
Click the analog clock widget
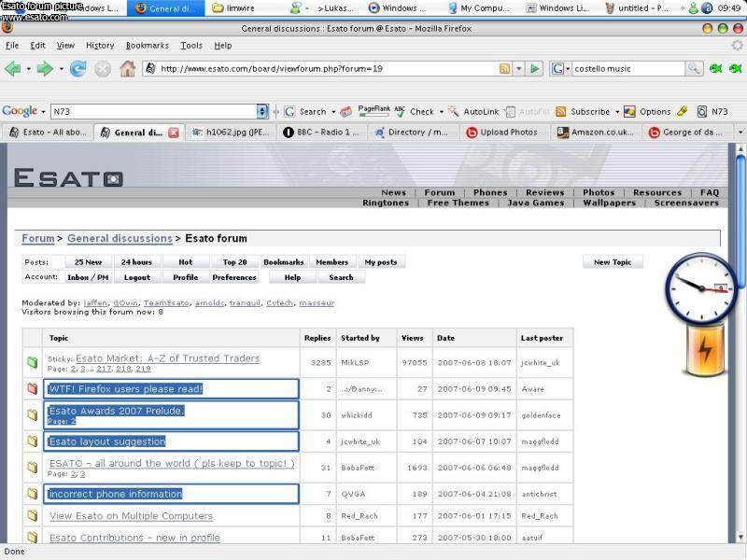pos(700,288)
